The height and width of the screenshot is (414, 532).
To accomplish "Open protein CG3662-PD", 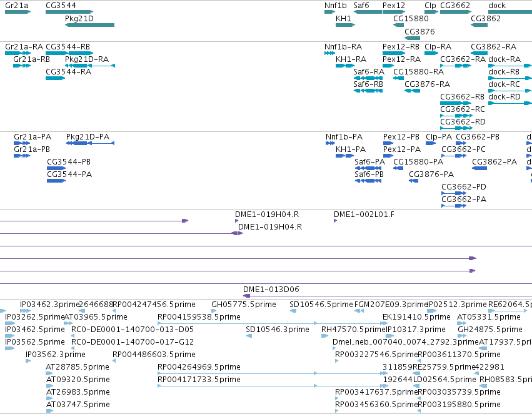I will [x=454, y=193].
